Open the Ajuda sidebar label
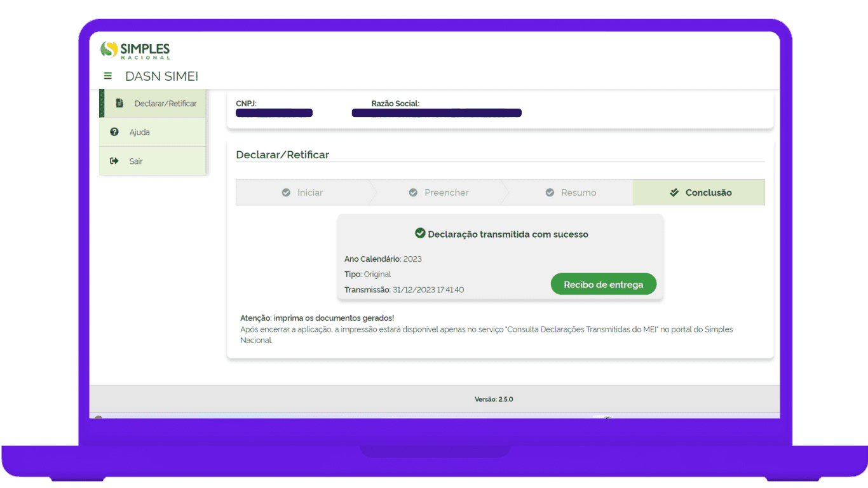This screenshot has height=488, width=868. point(140,132)
